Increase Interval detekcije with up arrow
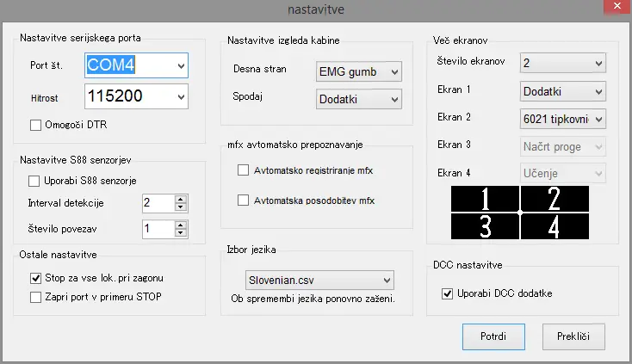The image size is (632, 364). (x=180, y=200)
